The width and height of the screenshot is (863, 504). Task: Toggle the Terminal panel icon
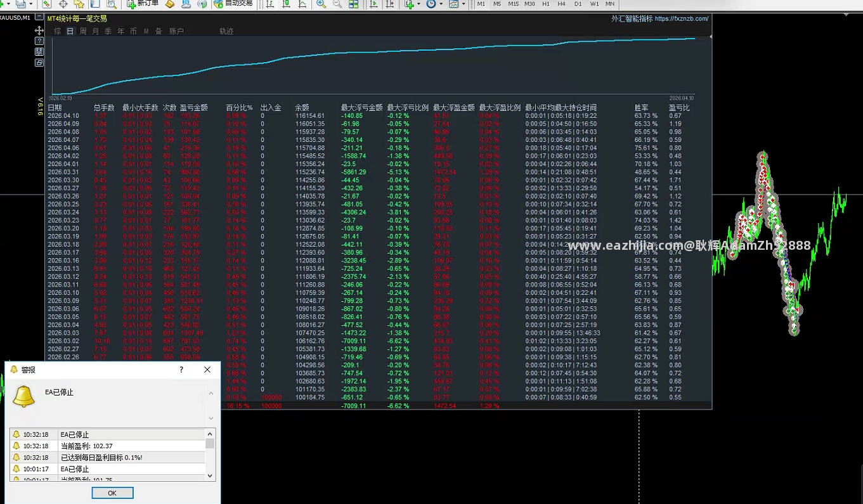pyautogui.click(x=95, y=4)
